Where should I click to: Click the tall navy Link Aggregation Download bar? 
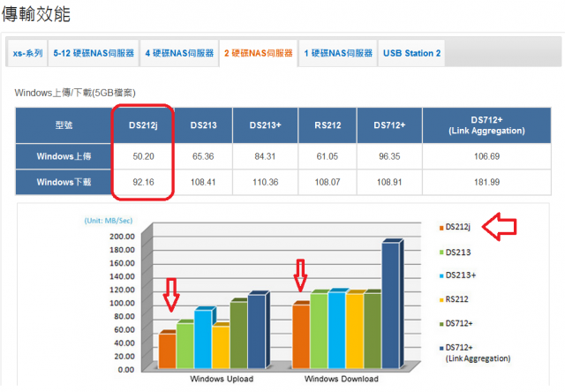point(390,305)
